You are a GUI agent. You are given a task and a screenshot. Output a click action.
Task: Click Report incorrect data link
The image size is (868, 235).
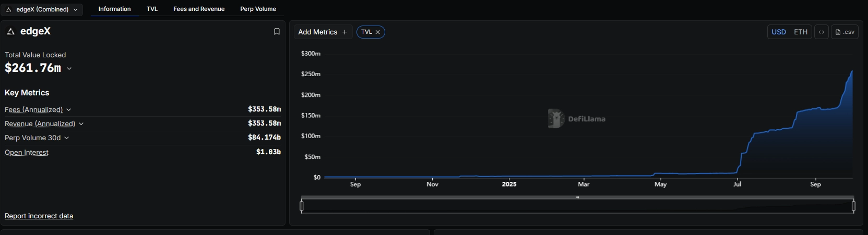(x=39, y=216)
